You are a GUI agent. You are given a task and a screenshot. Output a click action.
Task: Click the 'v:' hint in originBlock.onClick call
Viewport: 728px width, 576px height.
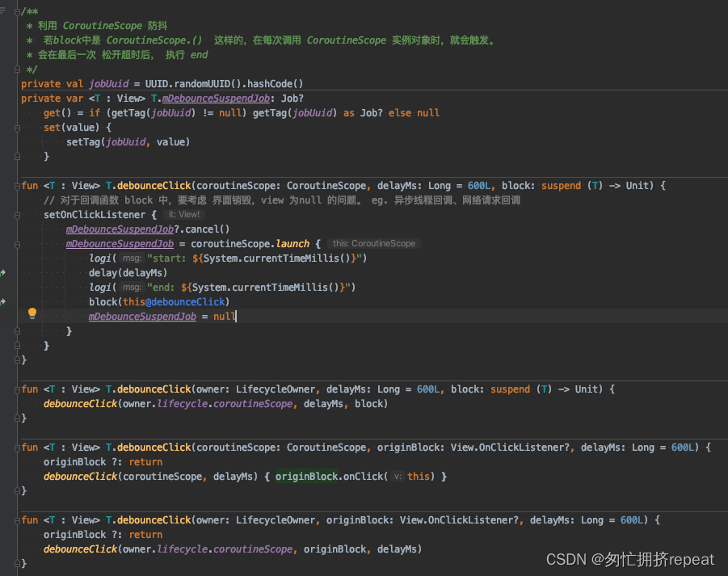[x=398, y=476]
